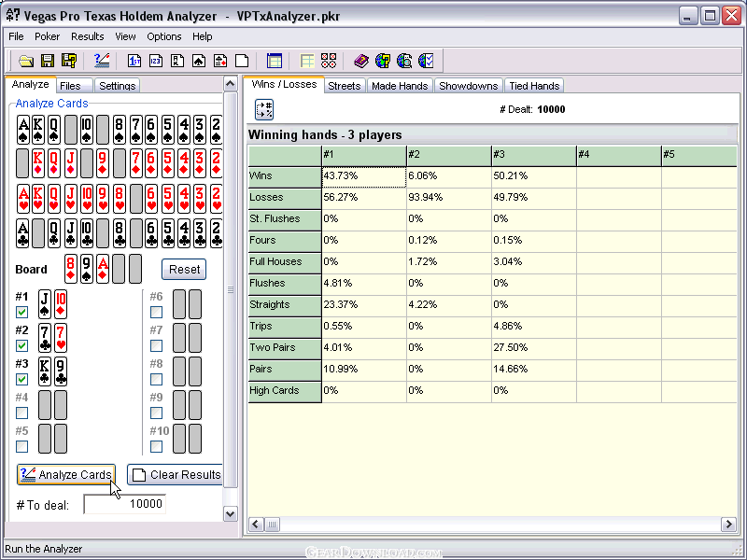The image size is (747, 560).
Task: Pick the 2 of spades card
Action: pyautogui.click(x=216, y=130)
